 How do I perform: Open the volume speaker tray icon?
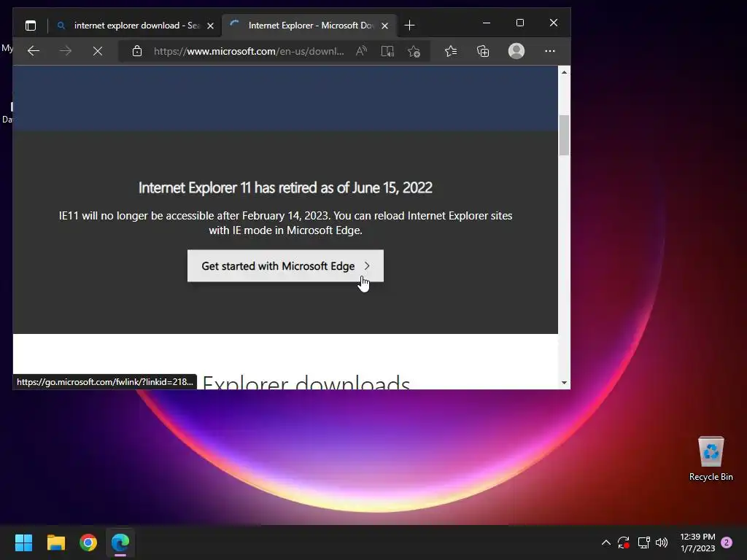click(662, 542)
